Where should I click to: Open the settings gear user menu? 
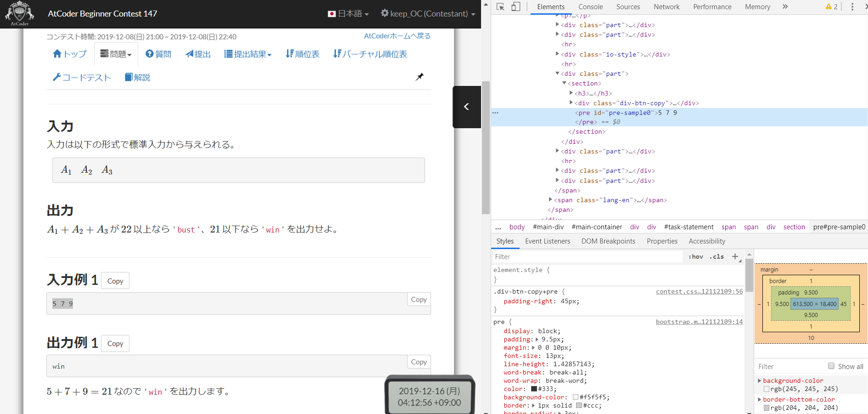[x=428, y=14]
